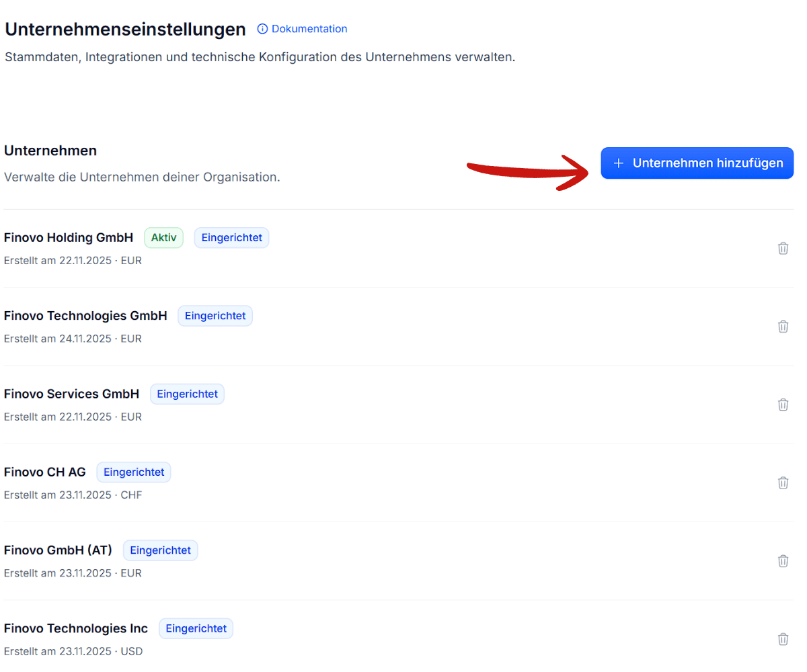The width and height of the screenshot is (807, 672).
Task: Click the Aktiv badge of Finovo Holding
Action: [x=163, y=238]
